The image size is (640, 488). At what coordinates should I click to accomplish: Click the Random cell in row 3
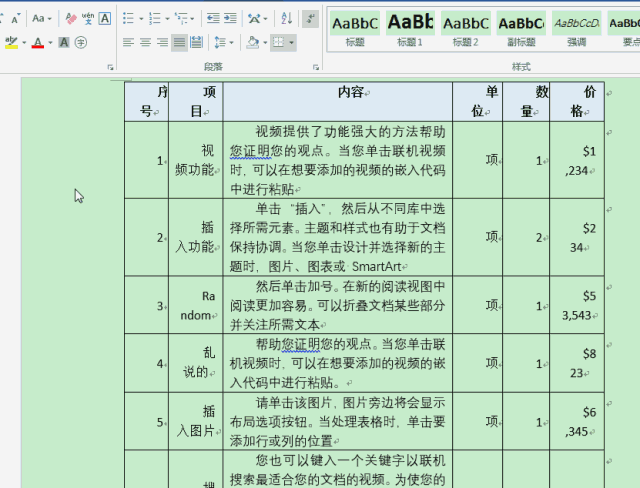click(x=196, y=305)
